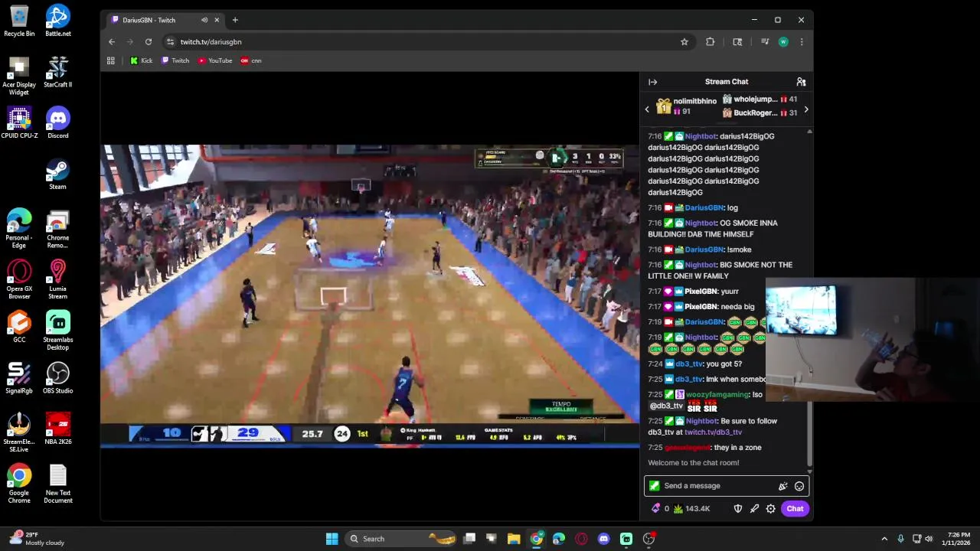Open Lumia Stream desktop shortcut
Viewport: 980px width, 551px height.
pyautogui.click(x=57, y=279)
